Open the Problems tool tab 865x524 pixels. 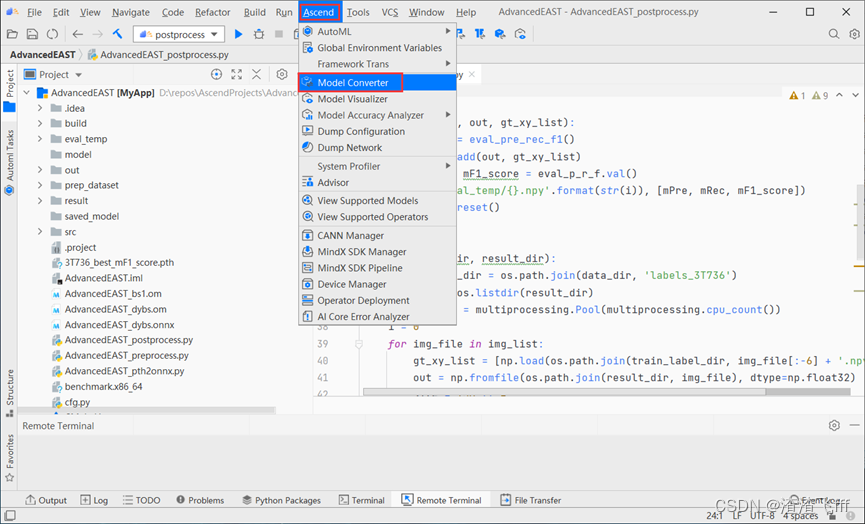[x=200, y=500]
